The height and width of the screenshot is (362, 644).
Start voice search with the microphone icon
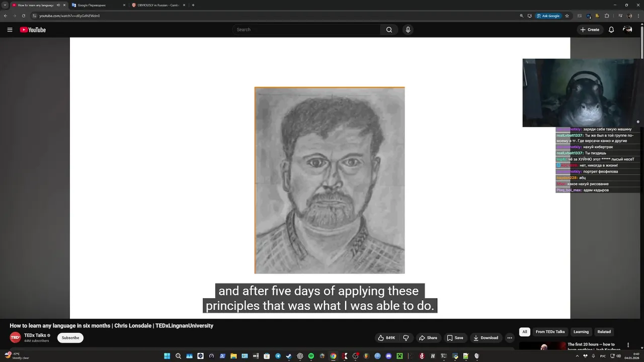[408, 30]
